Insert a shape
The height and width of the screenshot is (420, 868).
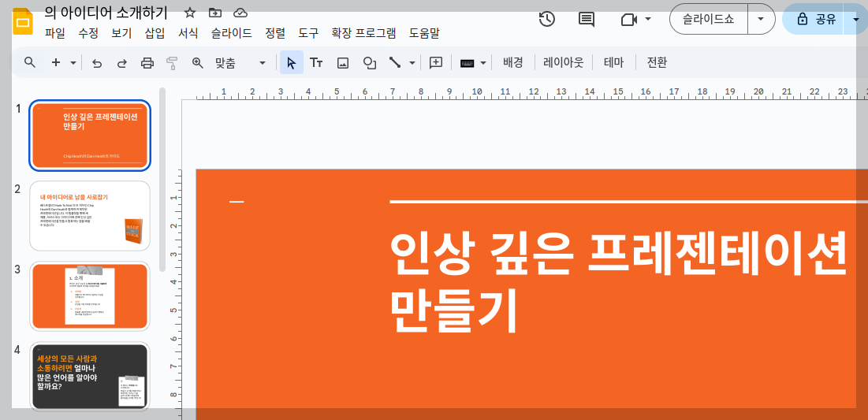click(x=369, y=63)
